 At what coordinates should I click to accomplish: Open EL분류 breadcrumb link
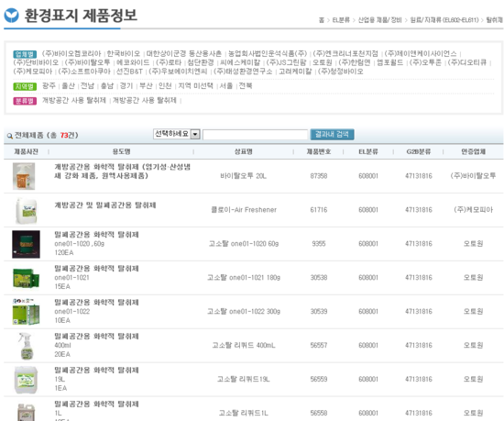pos(341,20)
